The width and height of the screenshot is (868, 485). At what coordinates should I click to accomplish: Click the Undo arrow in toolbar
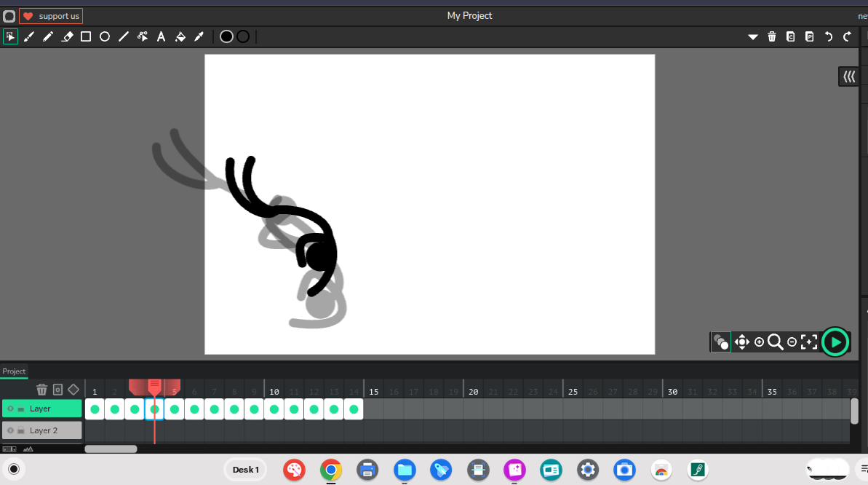[828, 36]
